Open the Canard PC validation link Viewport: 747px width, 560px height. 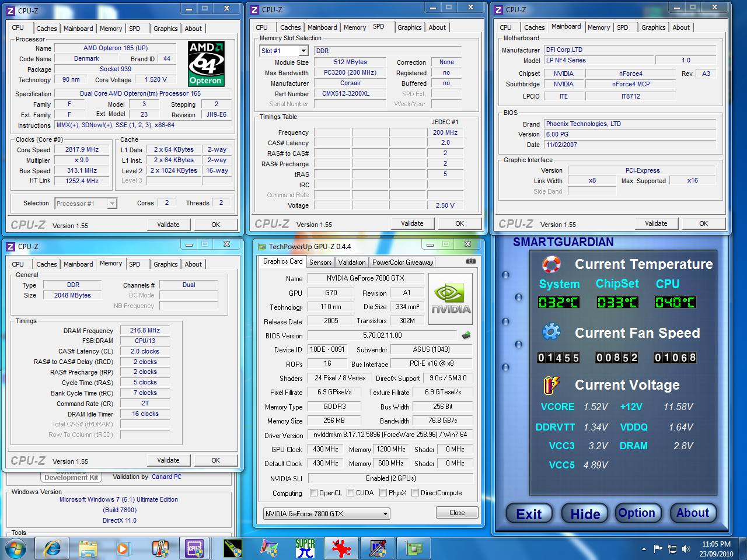(166, 477)
